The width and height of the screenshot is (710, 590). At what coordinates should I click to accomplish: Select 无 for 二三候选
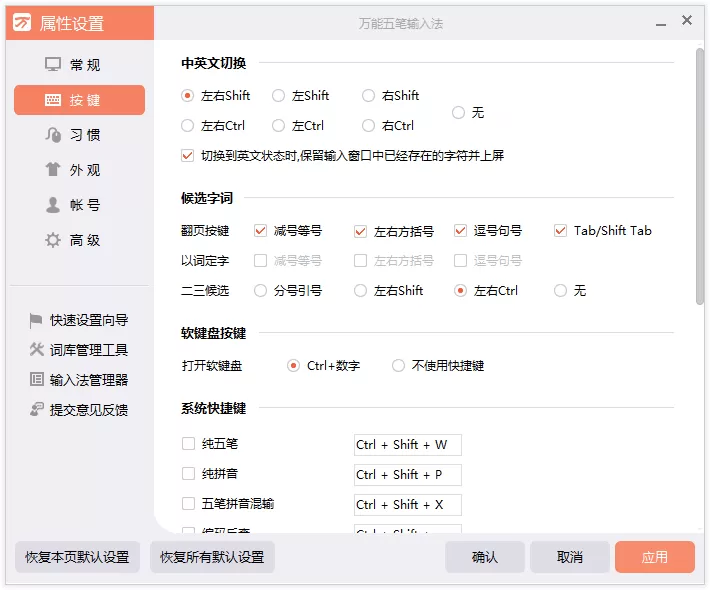tap(561, 290)
